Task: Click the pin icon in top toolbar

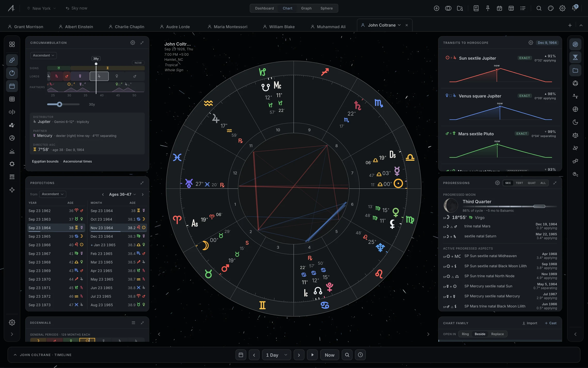Action: point(488,8)
